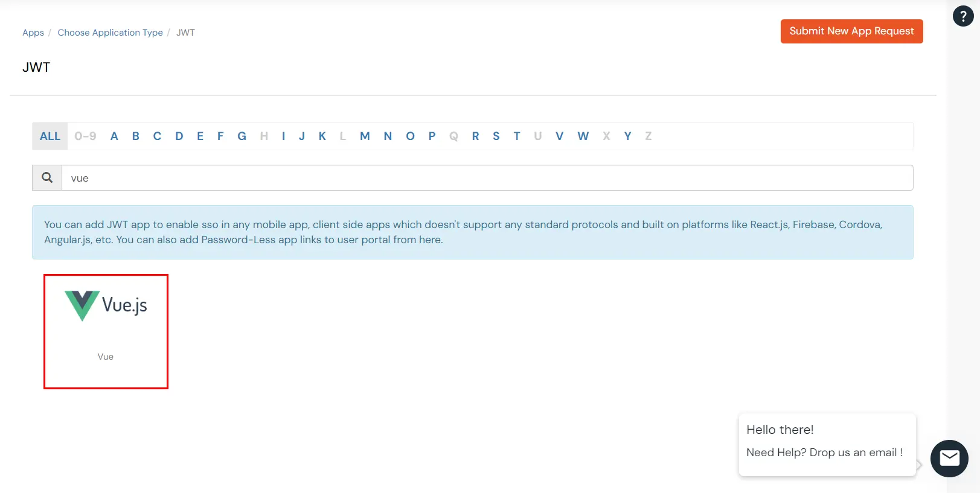Filter apps by letter U

coord(538,136)
